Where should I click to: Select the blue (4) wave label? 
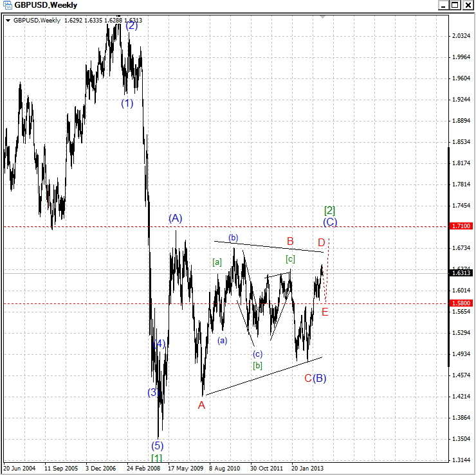coord(159,344)
